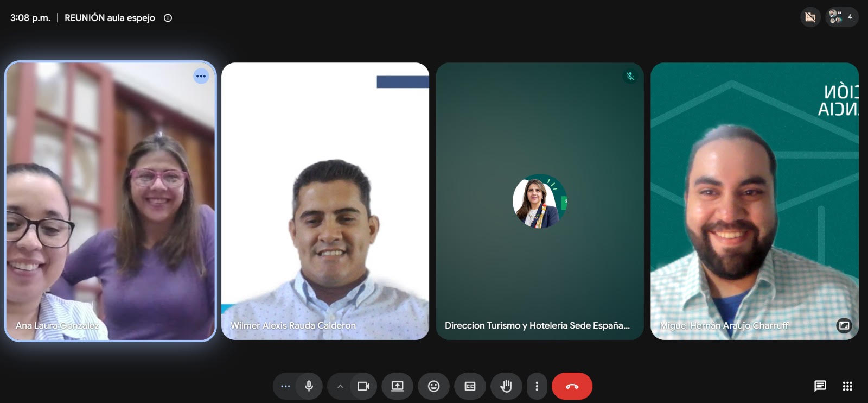
Task: Open chat with everyone
Action: [x=820, y=386]
